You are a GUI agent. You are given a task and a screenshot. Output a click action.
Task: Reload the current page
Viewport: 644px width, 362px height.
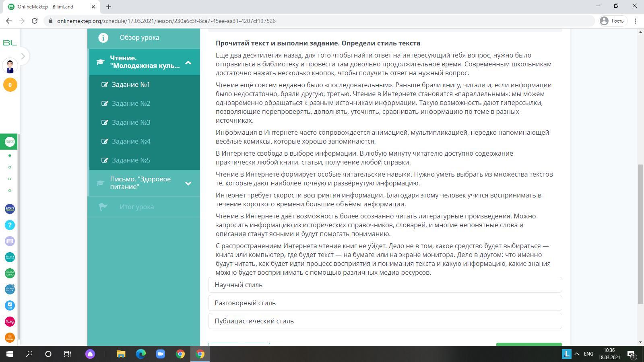[35, 21]
